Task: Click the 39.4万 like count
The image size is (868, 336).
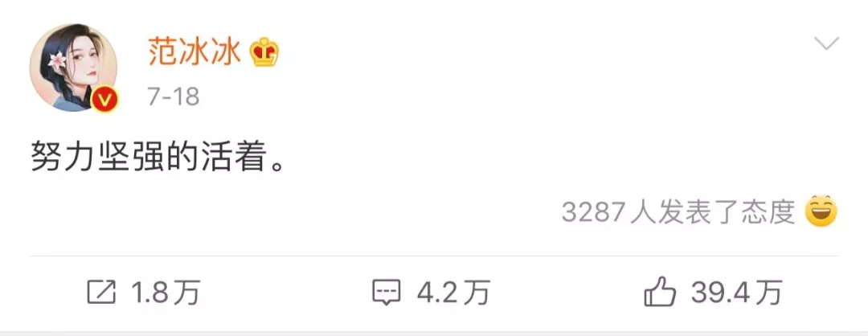Action: pos(736,293)
